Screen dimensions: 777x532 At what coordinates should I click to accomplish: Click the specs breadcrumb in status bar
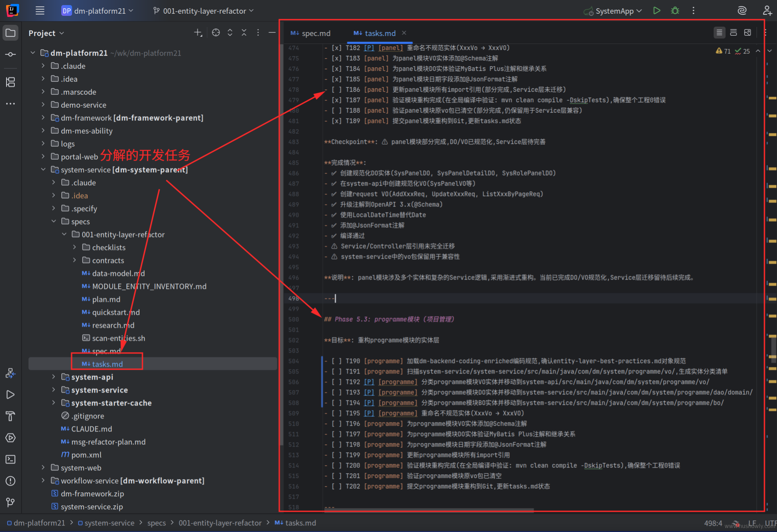tap(157, 523)
